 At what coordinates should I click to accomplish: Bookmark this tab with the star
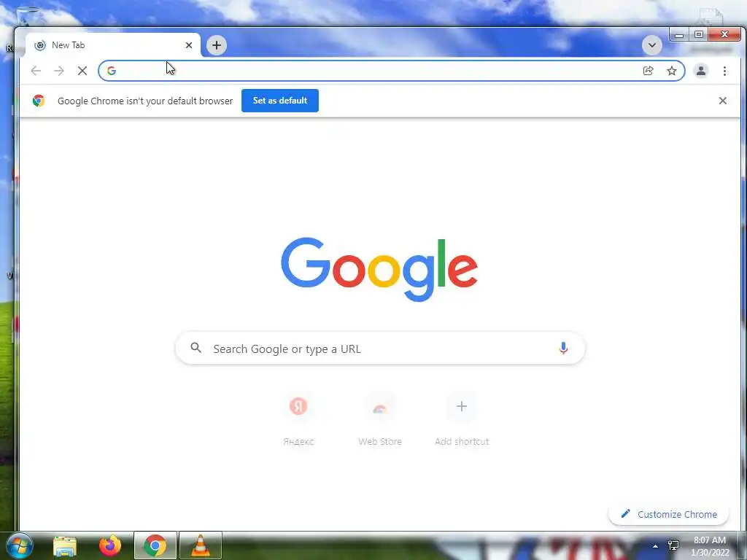coord(672,71)
